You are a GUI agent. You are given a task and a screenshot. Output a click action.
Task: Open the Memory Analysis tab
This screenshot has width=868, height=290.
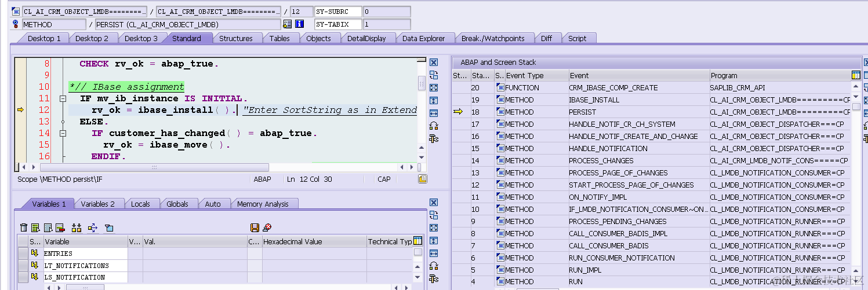coord(263,204)
